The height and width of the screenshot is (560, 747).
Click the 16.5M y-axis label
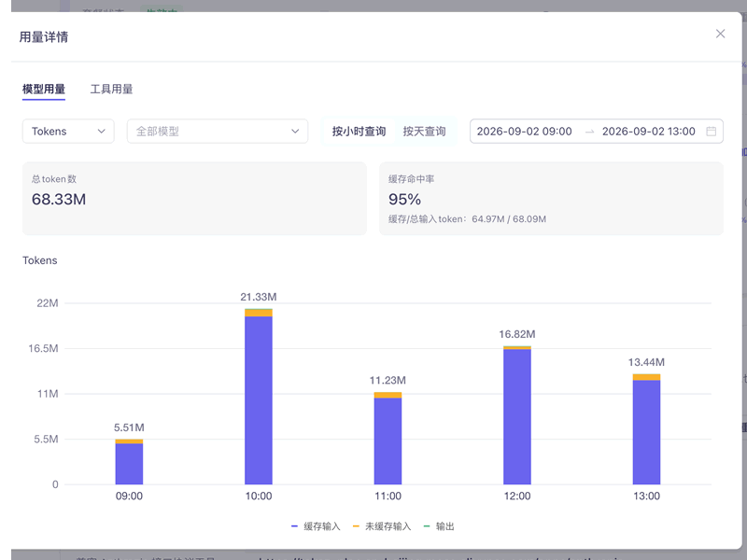[x=43, y=348]
